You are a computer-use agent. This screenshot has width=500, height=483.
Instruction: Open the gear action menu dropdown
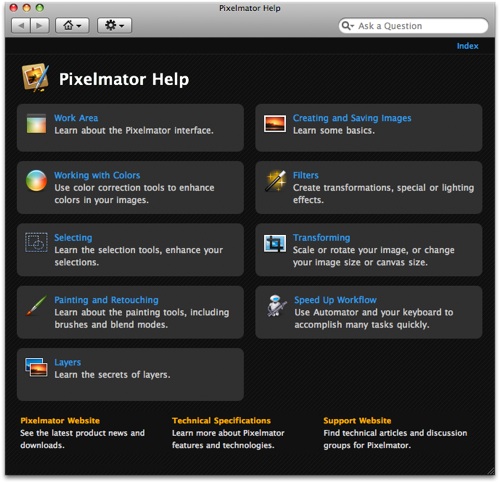coord(114,26)
